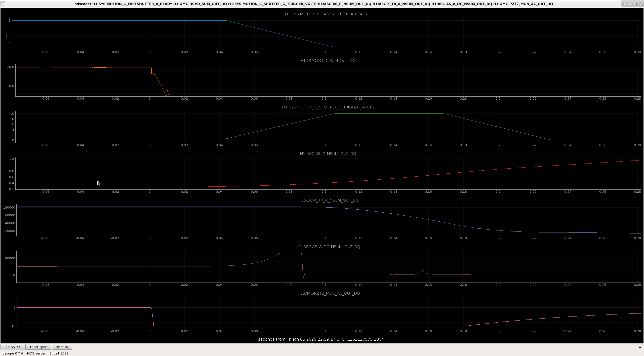
Task: Click the H1:OMC-PZT2_MON_AC_OUT_DQ plot title
Action: pos(328,293)
